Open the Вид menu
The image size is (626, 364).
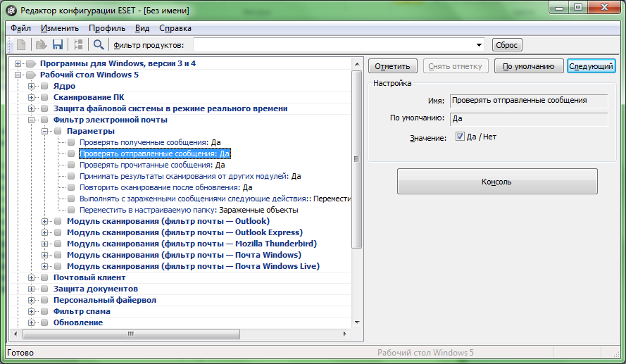[x=142, y=28]
